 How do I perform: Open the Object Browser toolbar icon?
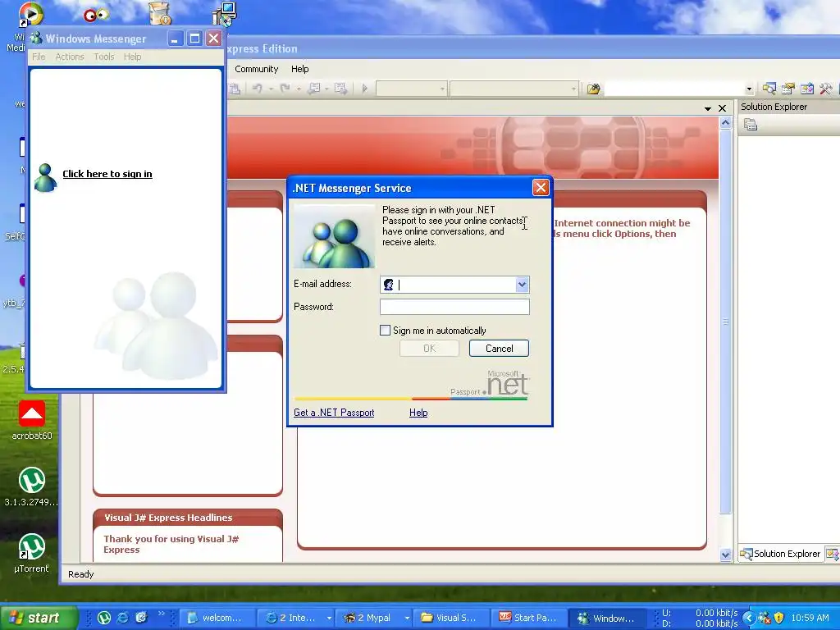pyautogui.click(x=807, y=89)
